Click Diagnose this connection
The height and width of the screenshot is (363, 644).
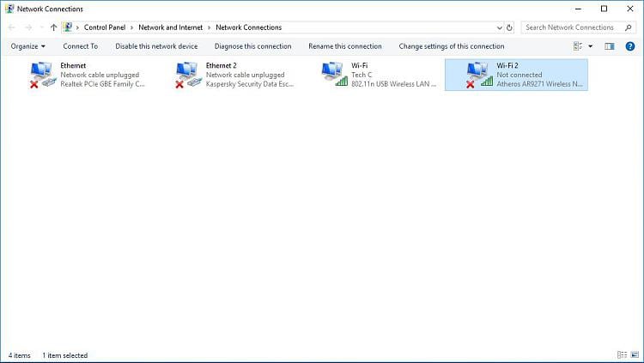point(253,46)
